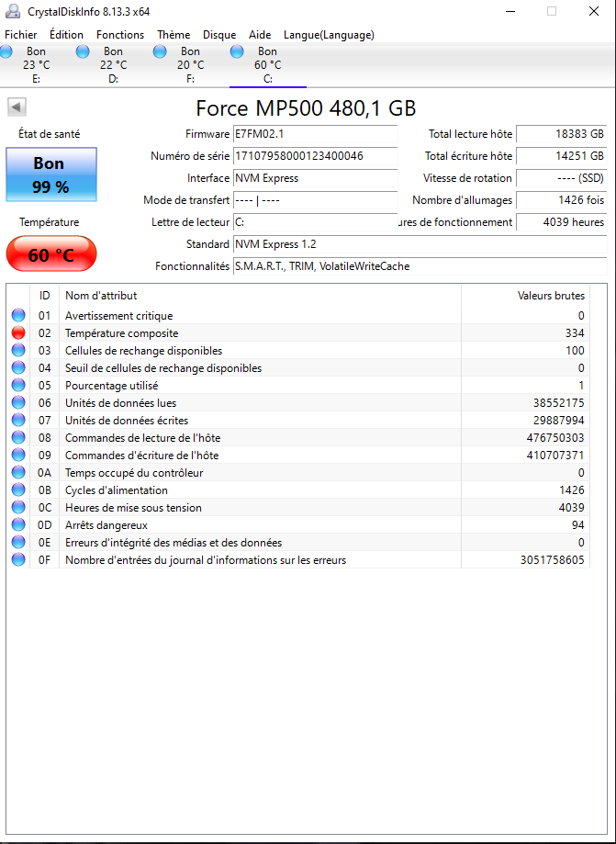Click Total lecture hôte value 18383 GB
Image resolution: width=616 pixels, height=844 pixels.
[562, 134]
